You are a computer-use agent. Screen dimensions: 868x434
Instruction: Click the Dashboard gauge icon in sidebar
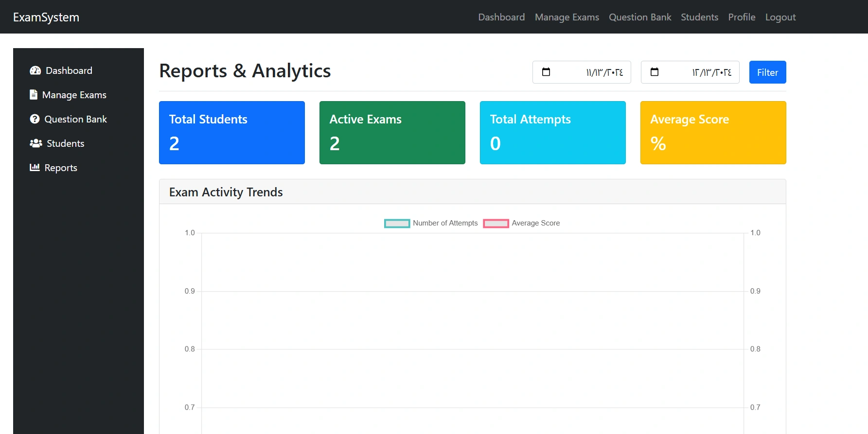(x=35, y=70)
